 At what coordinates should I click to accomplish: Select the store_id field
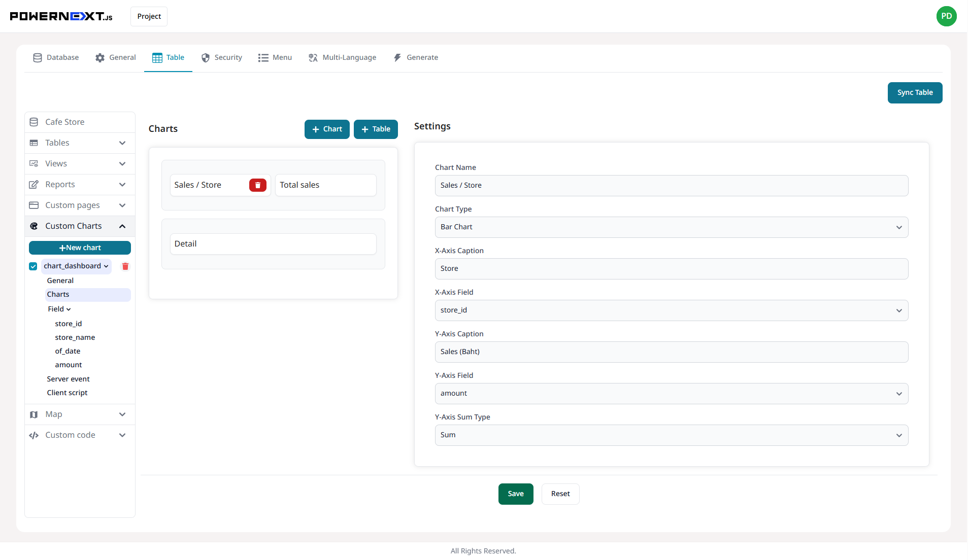point(68,324)
